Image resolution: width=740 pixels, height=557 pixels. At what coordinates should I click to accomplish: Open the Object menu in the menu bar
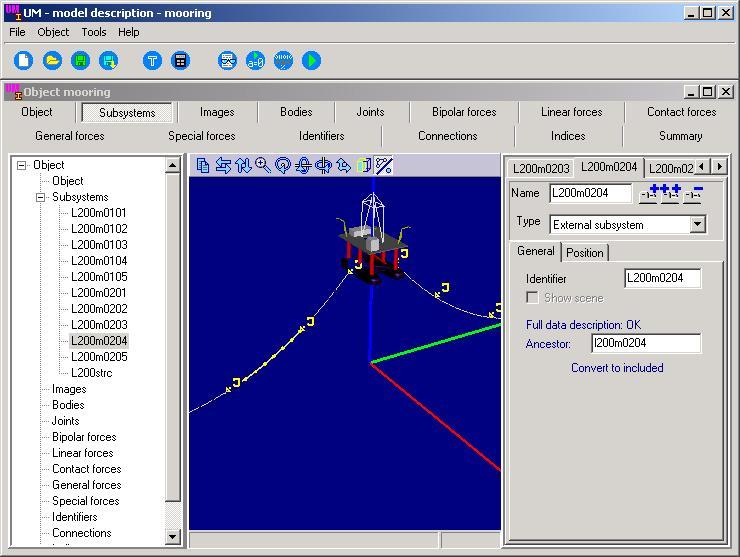click(x=53, y=32)
